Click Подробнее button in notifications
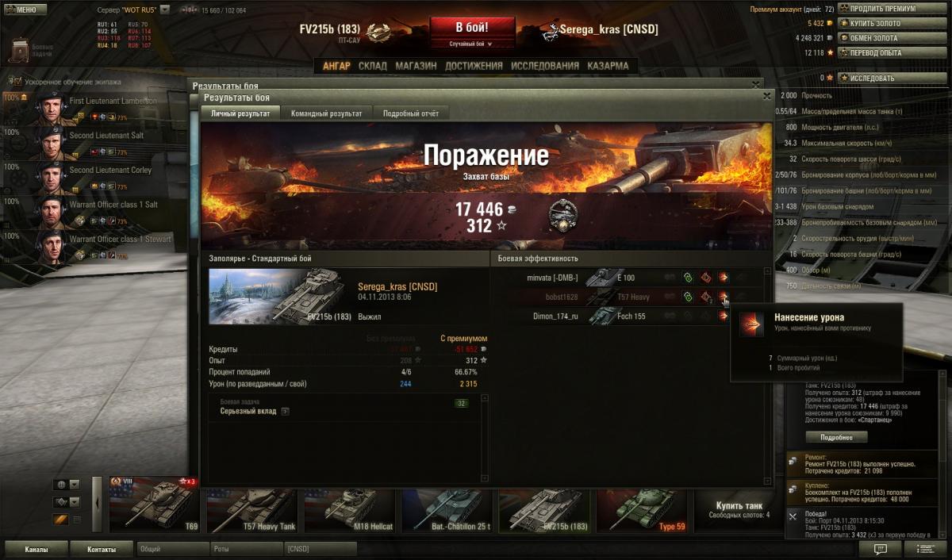 (x=836, y=437)
